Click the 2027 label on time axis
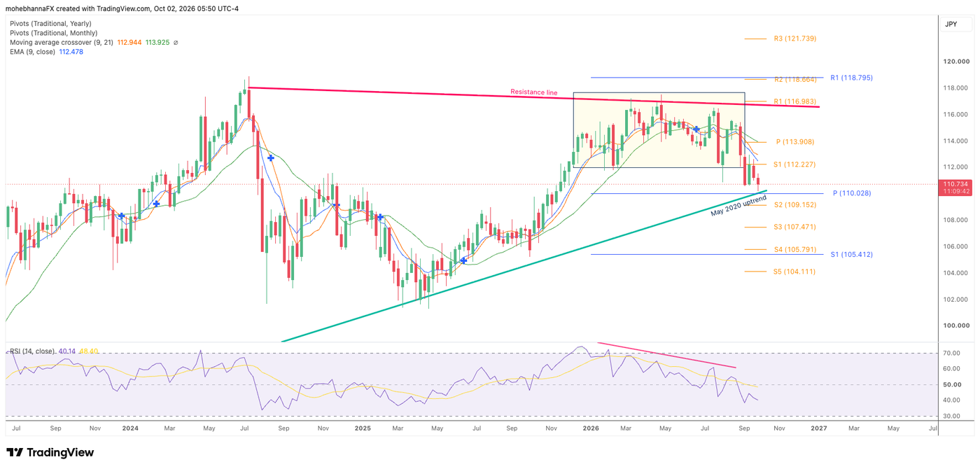 pos(818,427)
